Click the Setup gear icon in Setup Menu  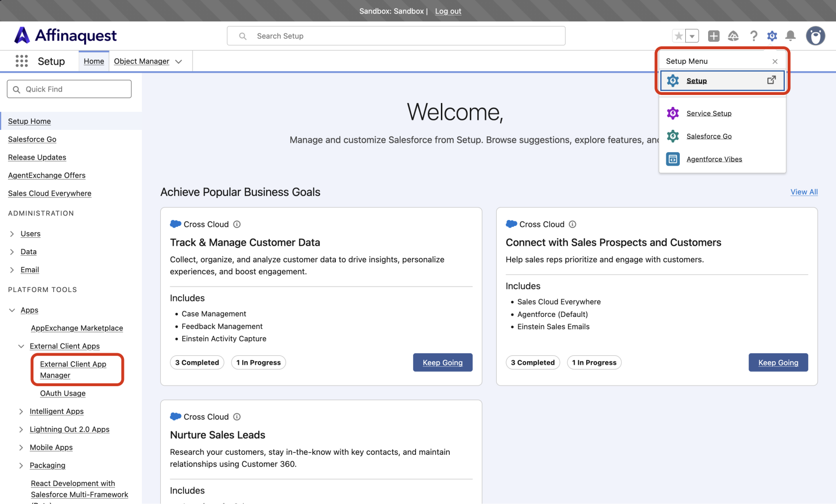(x=673, y=81)
